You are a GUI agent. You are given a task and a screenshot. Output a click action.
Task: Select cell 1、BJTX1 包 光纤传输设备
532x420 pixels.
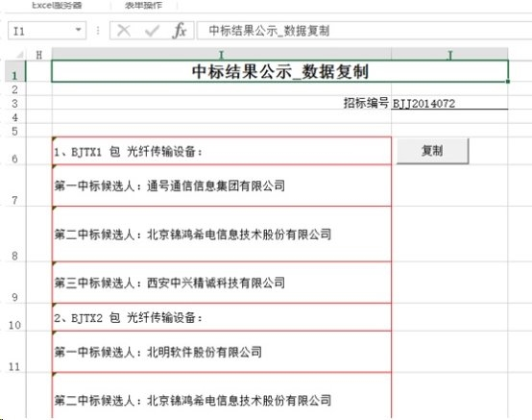[x=222, y=151]
